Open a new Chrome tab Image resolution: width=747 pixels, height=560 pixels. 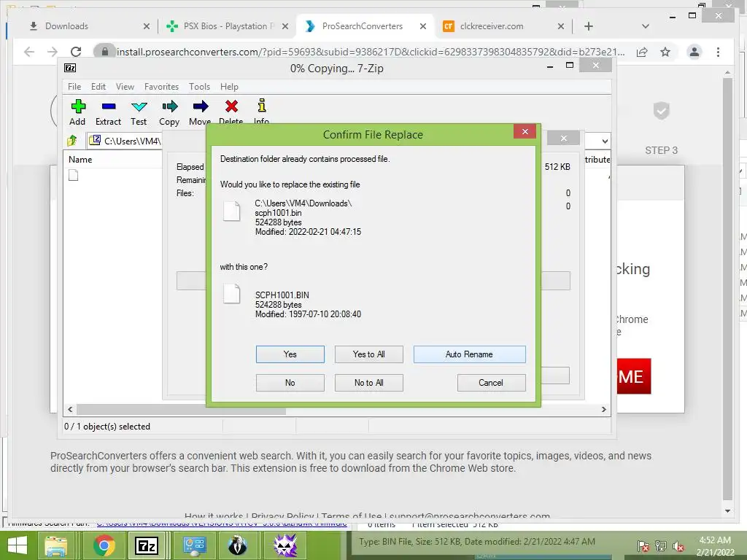(589, 26)
